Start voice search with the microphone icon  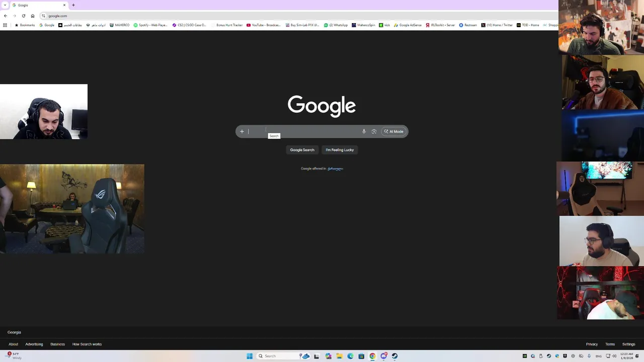tap(364, 131)
